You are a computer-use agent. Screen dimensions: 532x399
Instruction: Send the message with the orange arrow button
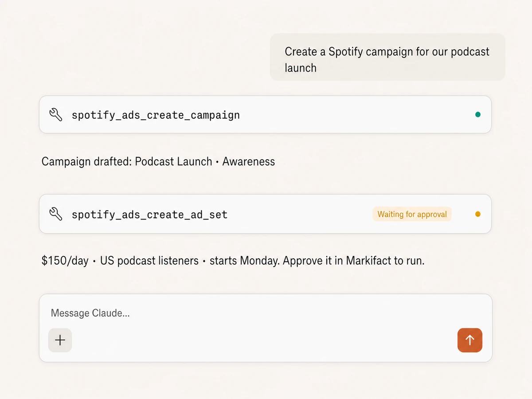(x=470, y=340)
